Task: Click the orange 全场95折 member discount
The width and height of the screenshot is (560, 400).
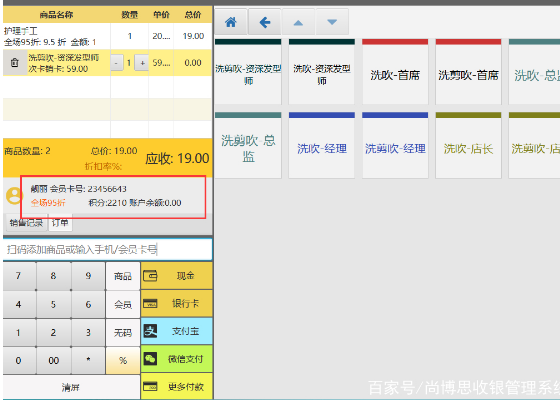Action: pyautogui.click(x=48, y=203)
